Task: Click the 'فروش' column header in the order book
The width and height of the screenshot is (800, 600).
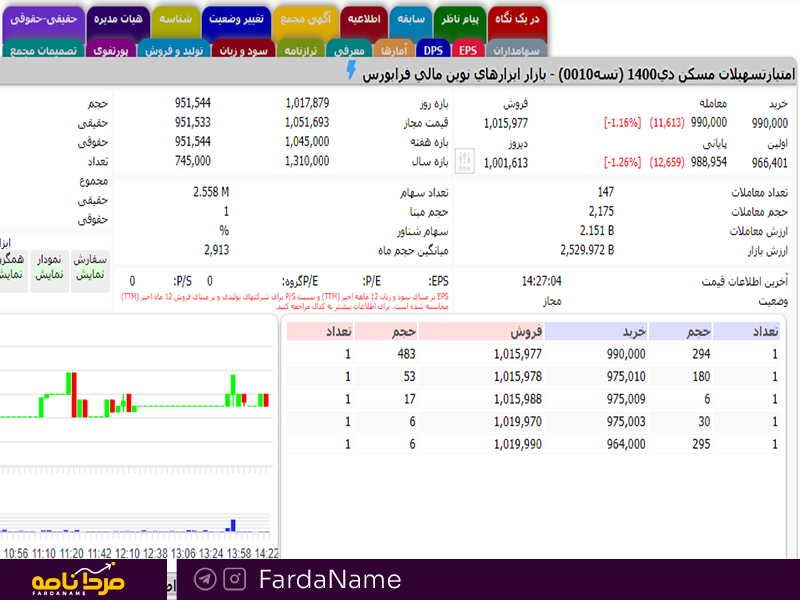Action: pyautogui.click(x=481, y=332)
